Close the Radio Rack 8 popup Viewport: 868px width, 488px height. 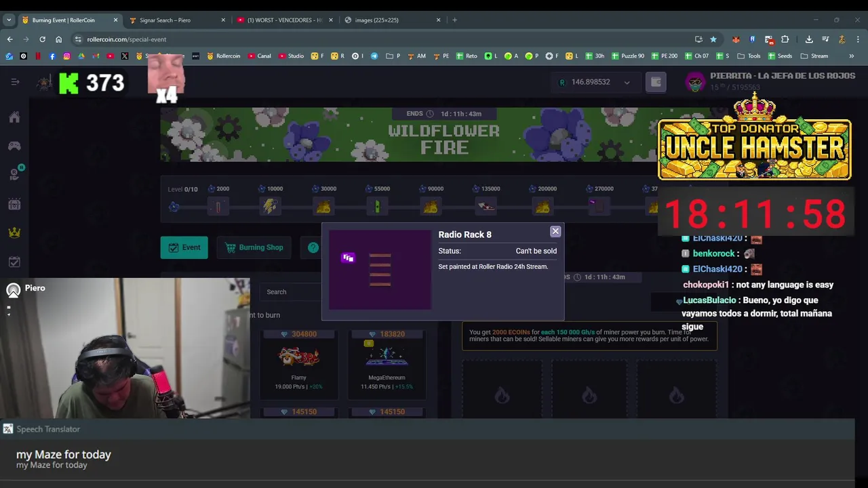[x=555, y=232]
